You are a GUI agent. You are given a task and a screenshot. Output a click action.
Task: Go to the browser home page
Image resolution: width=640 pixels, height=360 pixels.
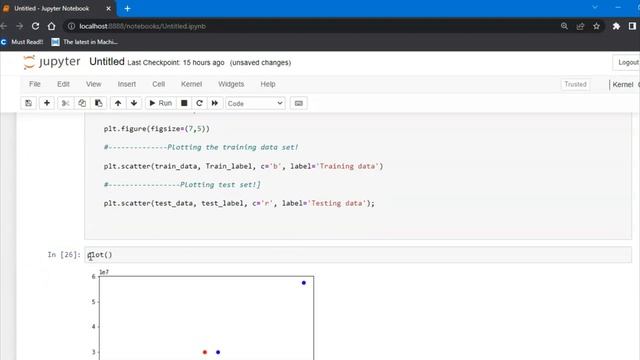point(51,26)
